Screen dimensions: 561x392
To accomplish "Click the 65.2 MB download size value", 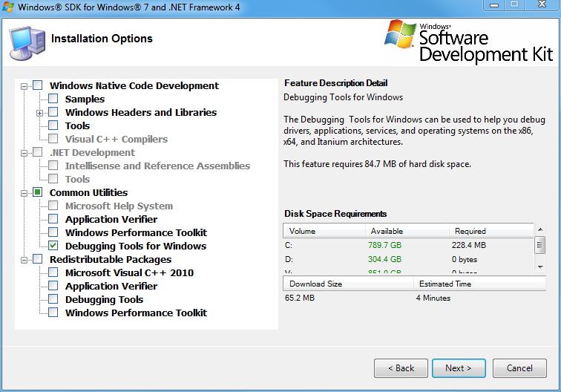I will coord(300,298).
